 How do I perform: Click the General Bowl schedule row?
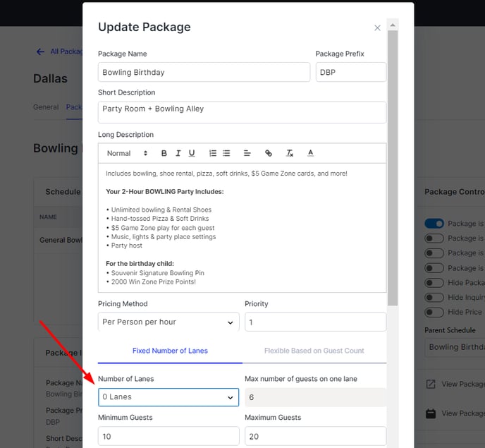coord(58,241)
